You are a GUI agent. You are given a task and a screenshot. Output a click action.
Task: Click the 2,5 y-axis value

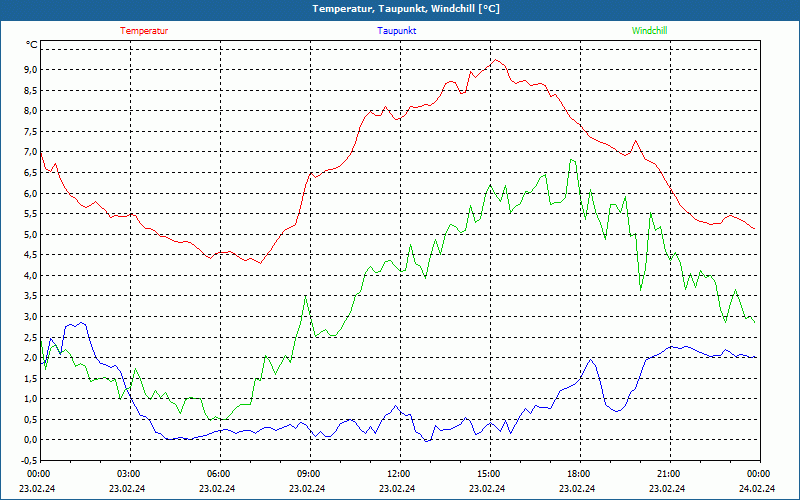click(x=32, y=337)
